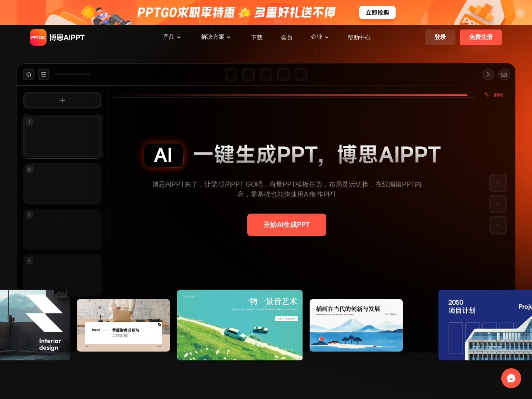Screen dimensions: 532x399
Task: Click the 免费注册 registration button
Action: (x=481, y=37)
